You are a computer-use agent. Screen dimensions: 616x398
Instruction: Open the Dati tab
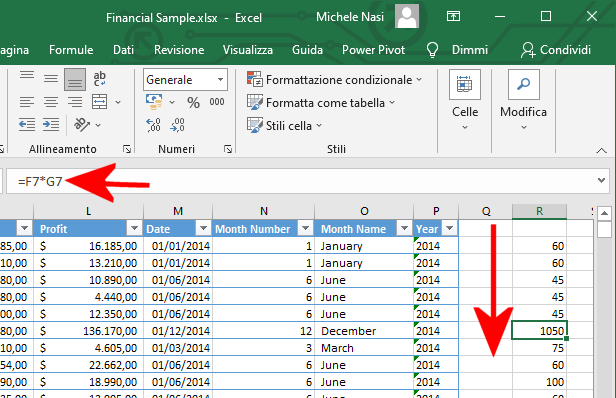123,50
